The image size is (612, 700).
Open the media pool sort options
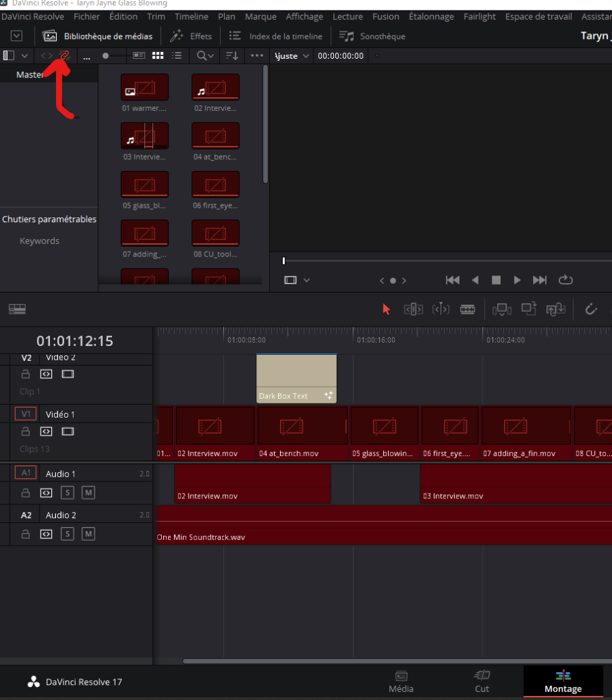tap(232, 55)
